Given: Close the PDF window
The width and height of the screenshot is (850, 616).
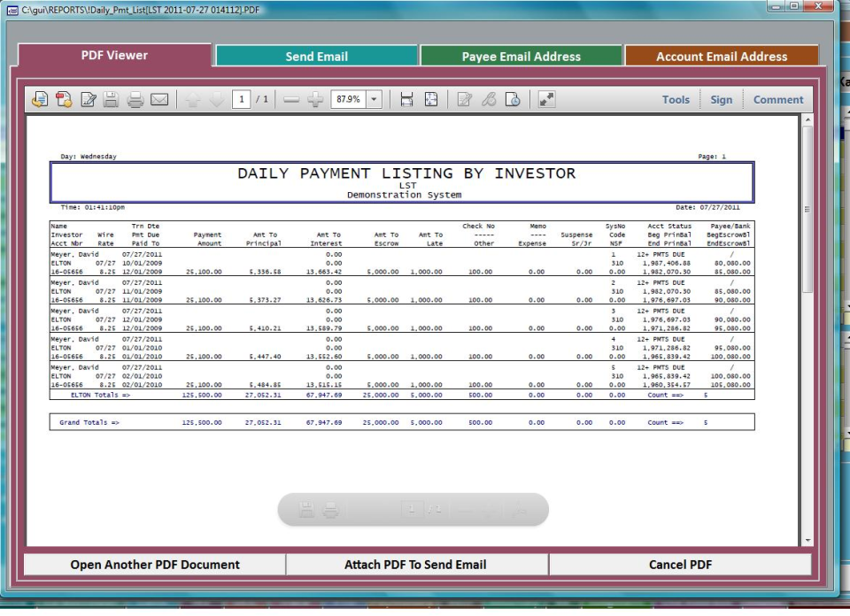Looking at the screenshot, I should (818, 6).
